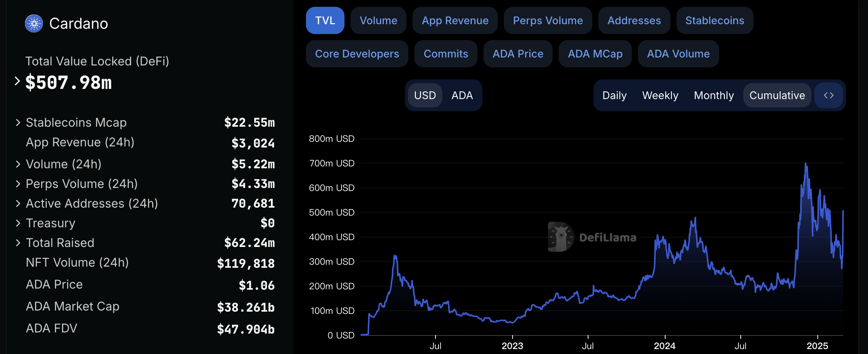Select the Cumulative view option
The image size is (868, 354).
click(x=777, y=95)
